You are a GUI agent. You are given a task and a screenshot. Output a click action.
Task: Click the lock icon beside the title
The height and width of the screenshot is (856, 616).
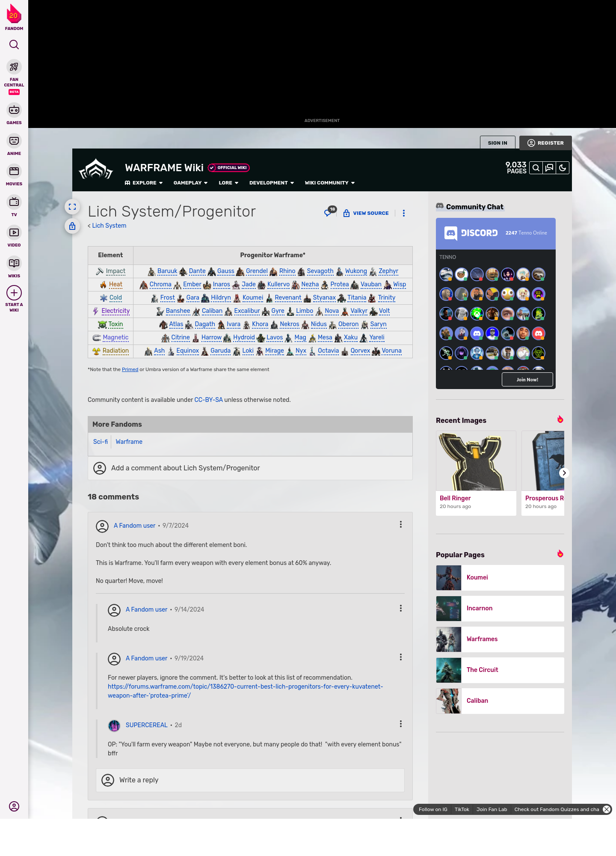(72, 226)
